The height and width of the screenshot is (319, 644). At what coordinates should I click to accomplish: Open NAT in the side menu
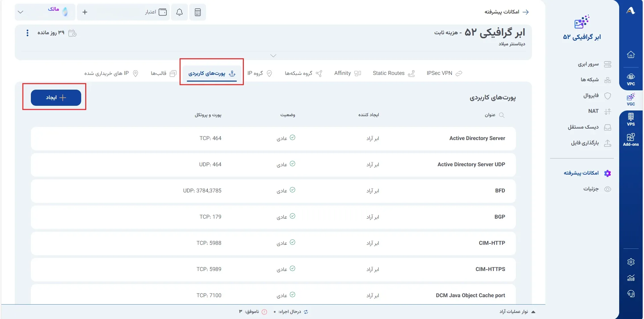coord(600,111)
